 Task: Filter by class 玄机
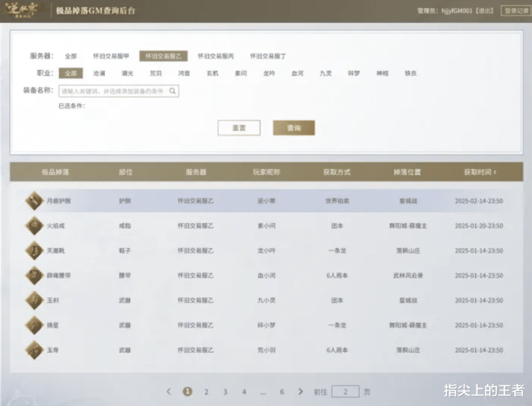[212, 73]
